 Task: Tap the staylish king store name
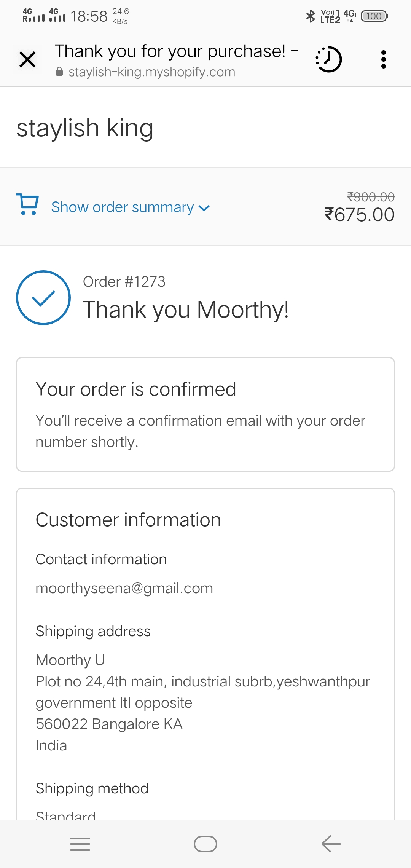pyautogui.click(x=85, y=128)
